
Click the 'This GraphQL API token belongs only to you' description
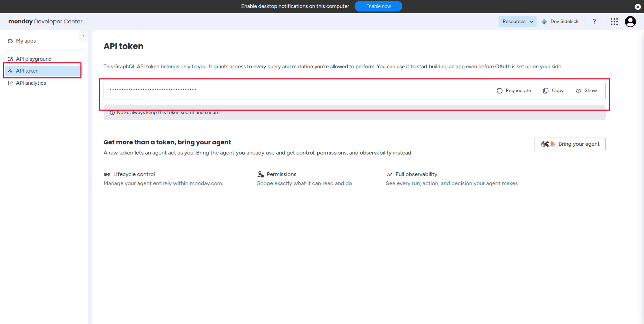click(333, 67)
